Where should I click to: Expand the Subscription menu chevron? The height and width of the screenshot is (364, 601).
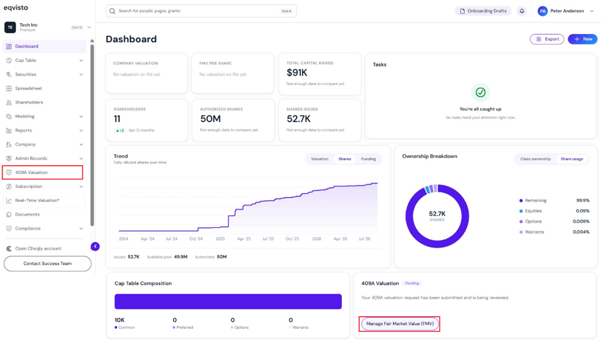81,187
